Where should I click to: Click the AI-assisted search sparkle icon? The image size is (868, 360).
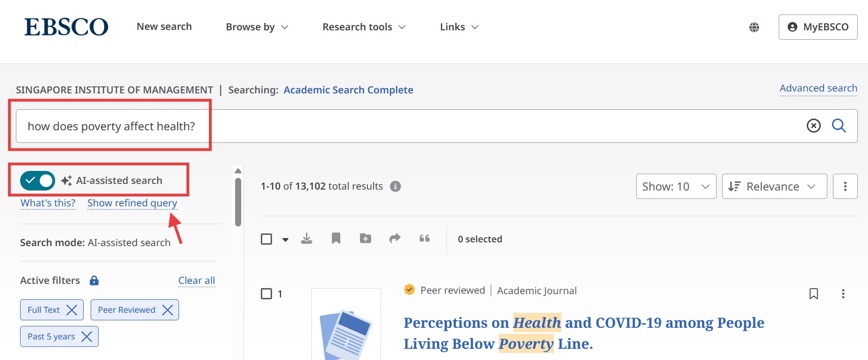66,180
